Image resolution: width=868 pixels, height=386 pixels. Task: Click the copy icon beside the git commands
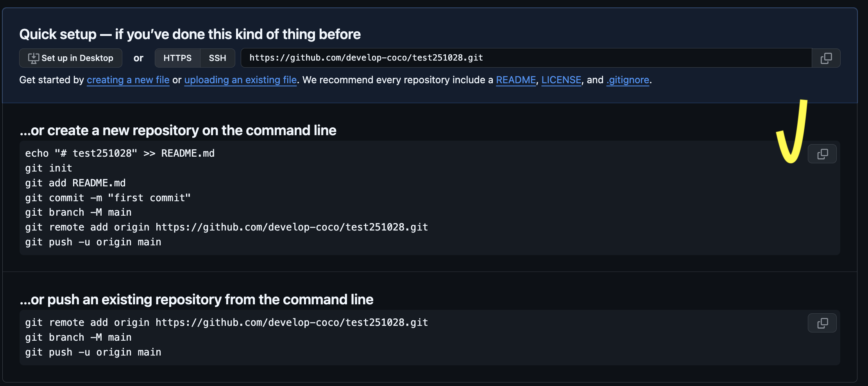(x=822, y=154)
